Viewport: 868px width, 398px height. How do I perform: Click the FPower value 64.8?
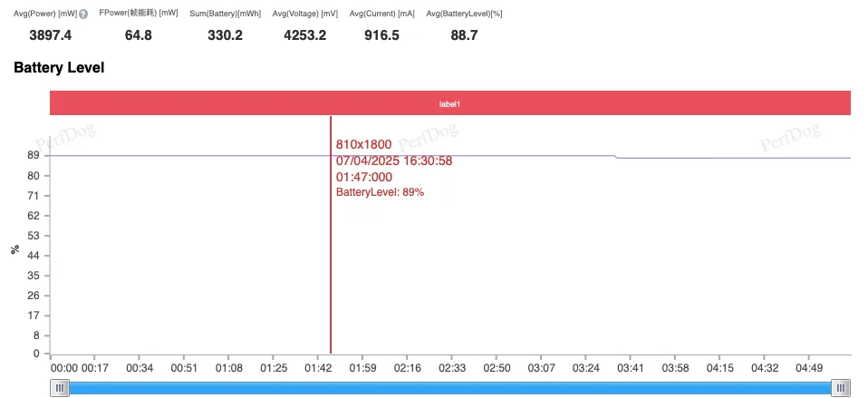pos(139,35)
